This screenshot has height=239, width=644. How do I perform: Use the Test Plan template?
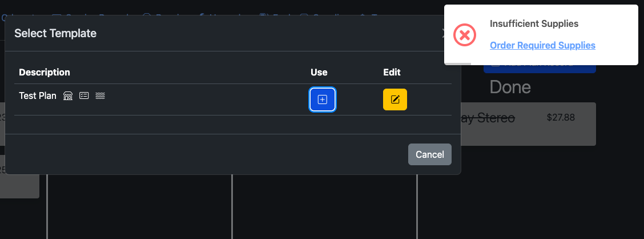[322, 99]
